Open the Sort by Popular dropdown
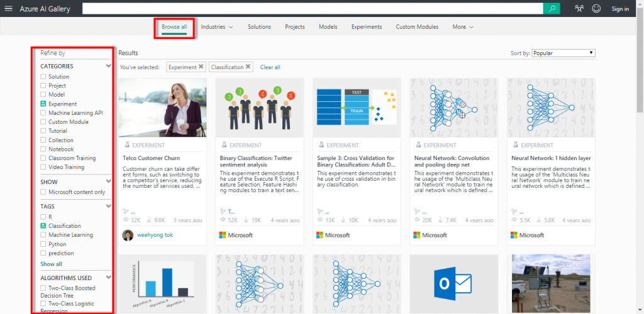 click(563, 53)
